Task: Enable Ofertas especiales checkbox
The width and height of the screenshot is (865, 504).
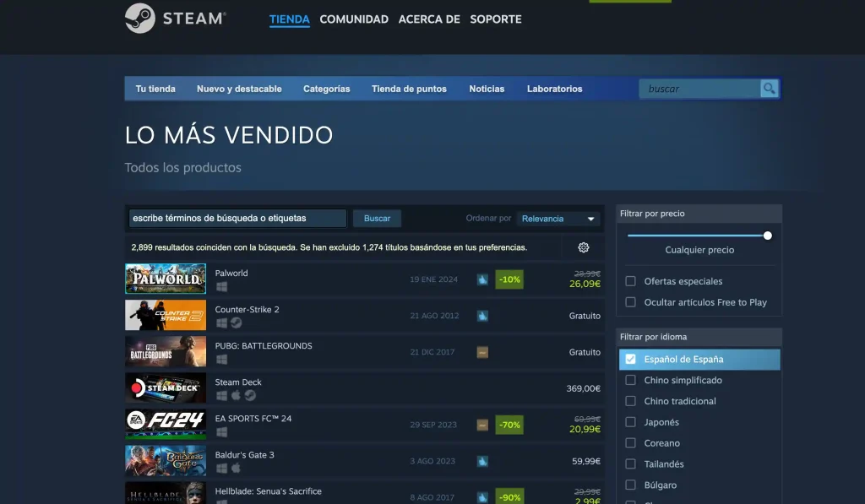Action: [x=630, y=281]
